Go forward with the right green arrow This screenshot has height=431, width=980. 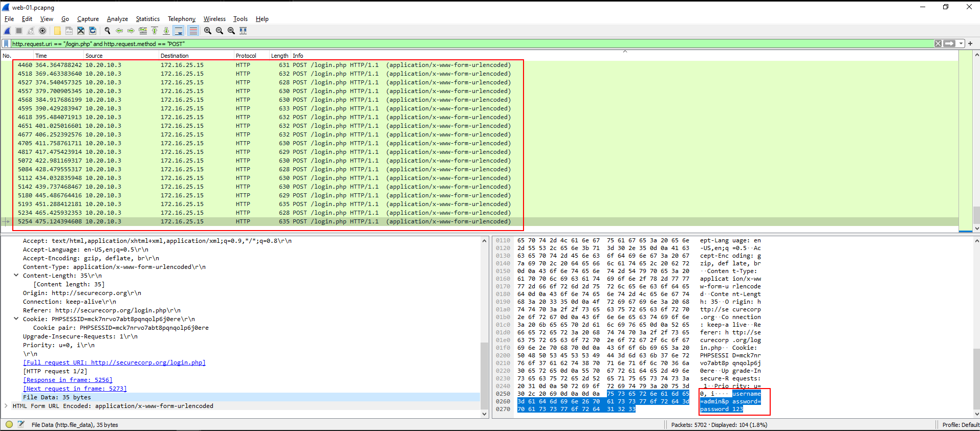tap(131, 31)
